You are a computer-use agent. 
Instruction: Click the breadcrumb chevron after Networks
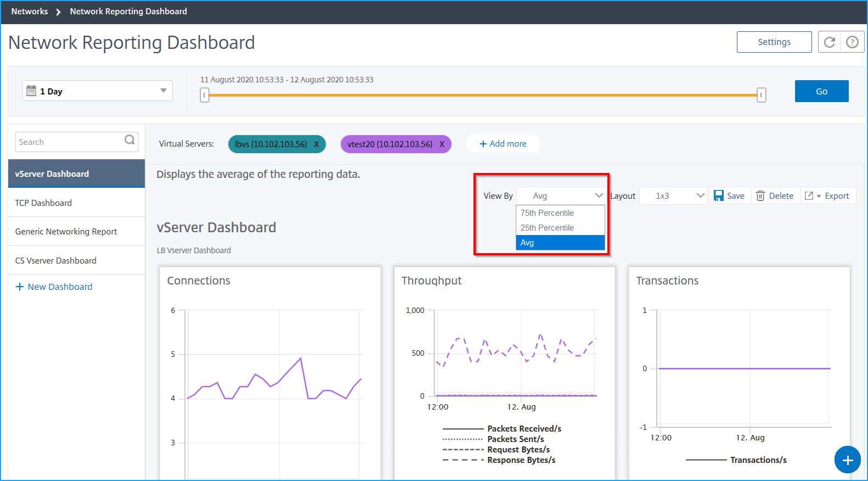(x=58, y=12)
